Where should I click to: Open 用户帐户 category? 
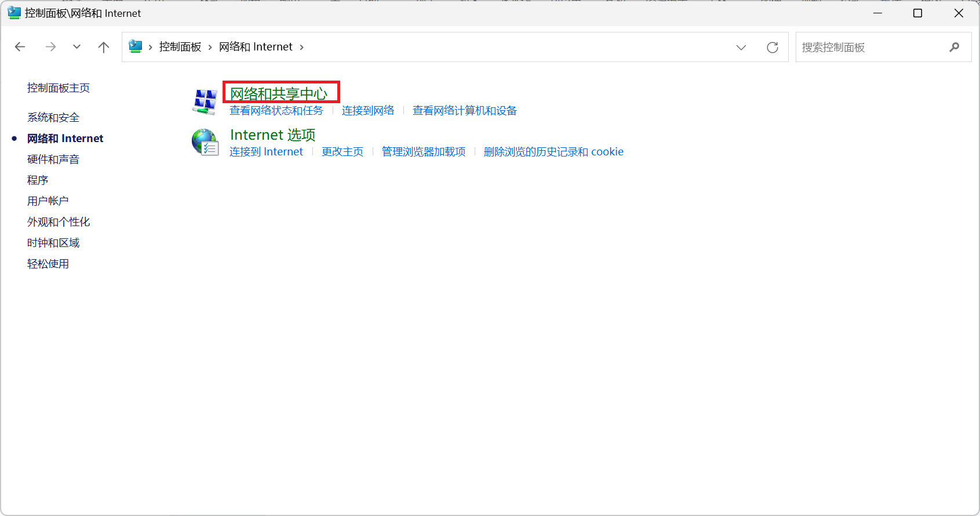tap(48, 201)
